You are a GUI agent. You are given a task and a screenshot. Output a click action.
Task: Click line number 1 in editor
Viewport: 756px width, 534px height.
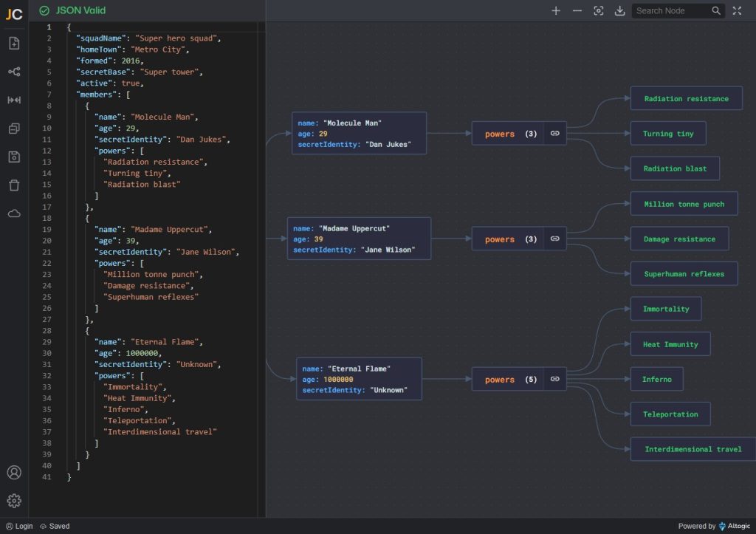(49, 27)
